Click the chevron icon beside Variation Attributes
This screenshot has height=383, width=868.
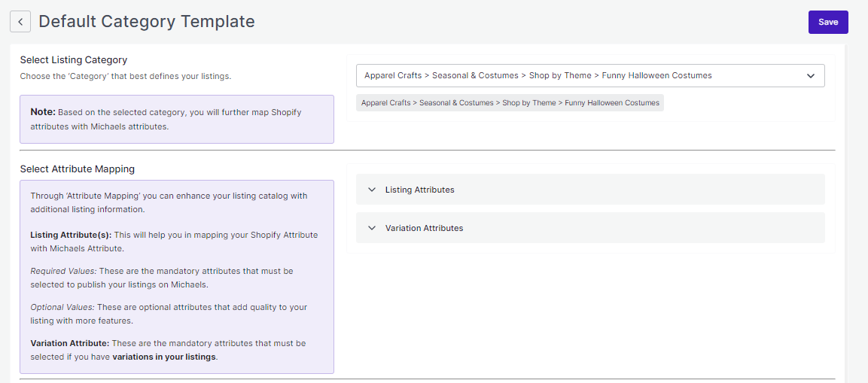pyautogui.click(x=371, y=228)
